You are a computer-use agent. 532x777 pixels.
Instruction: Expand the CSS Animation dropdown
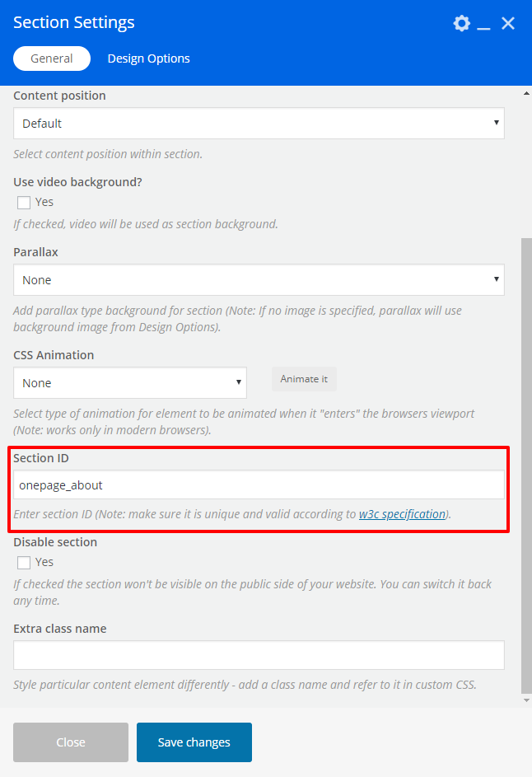click(130, 383)
